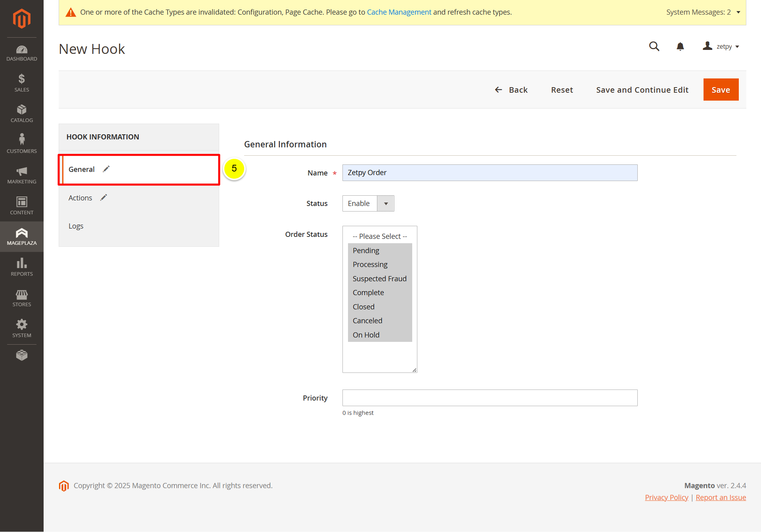Open the Catalog sidebar icon
The image size is (761, 532).
(x=22, y=114)
